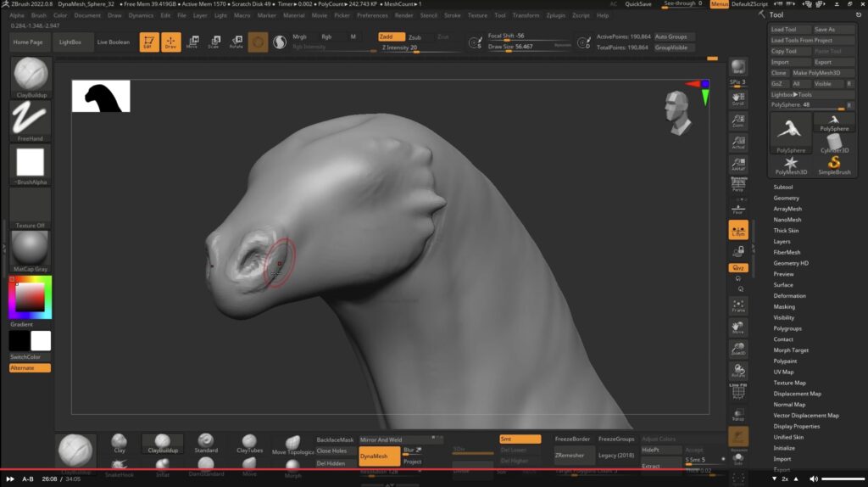Enable Zsub sculpting mode
Screen dimensions: 868x487
[415, 37]
